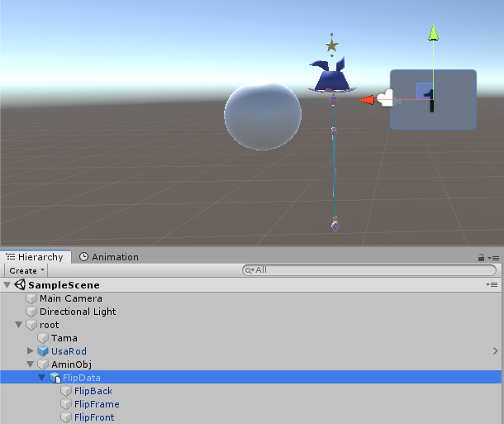
Task: Click the red X-axis gizmo arrow
Action: pyautogui.click(x=366, y=100)
